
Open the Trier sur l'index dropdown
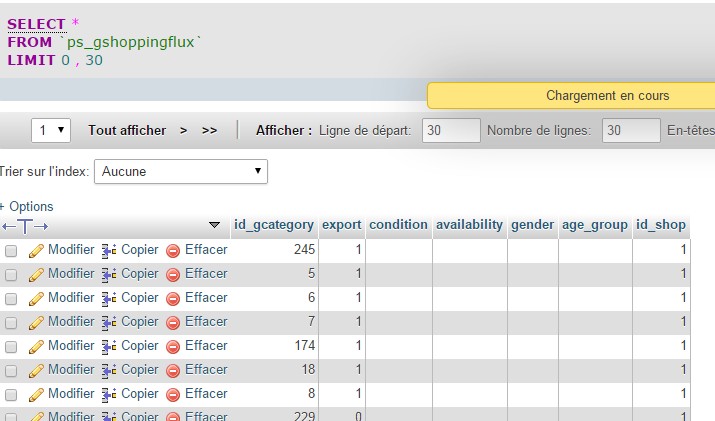pyautogui.click(x=180, y=171)
